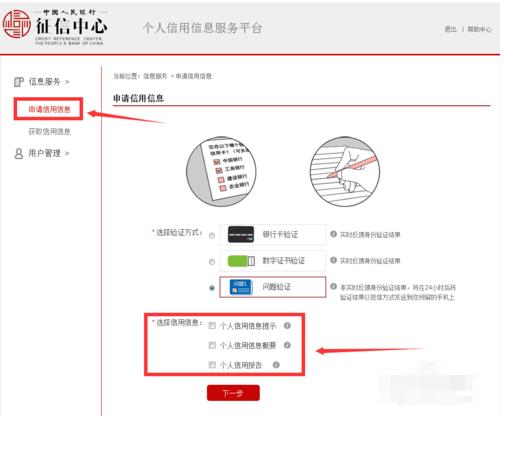Check the 个人信用报告 checkbox

[x=212, y=365]
